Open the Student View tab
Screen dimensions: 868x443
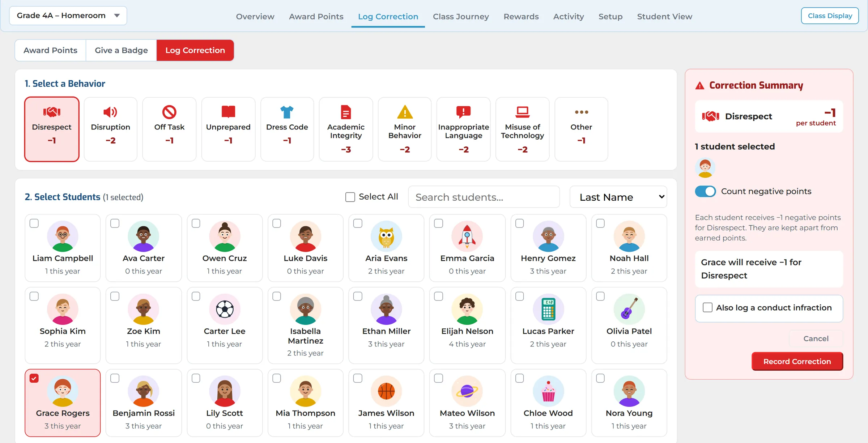tap(664, 17)
